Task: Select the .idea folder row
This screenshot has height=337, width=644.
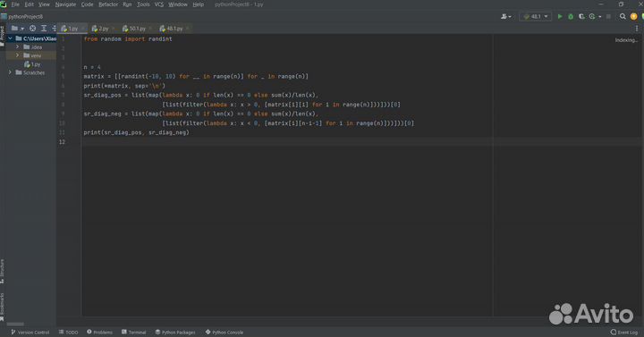Action: [x=31, y=46]
